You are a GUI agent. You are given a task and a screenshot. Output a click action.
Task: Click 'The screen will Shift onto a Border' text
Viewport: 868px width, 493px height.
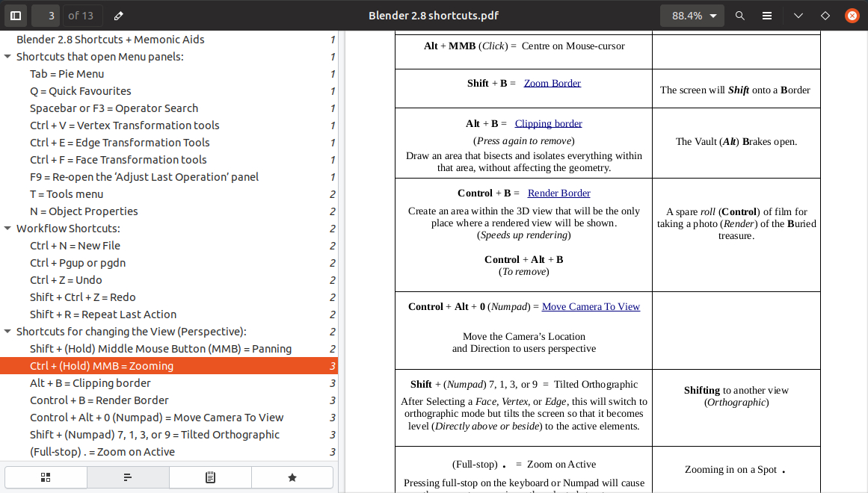pos(735,90)
